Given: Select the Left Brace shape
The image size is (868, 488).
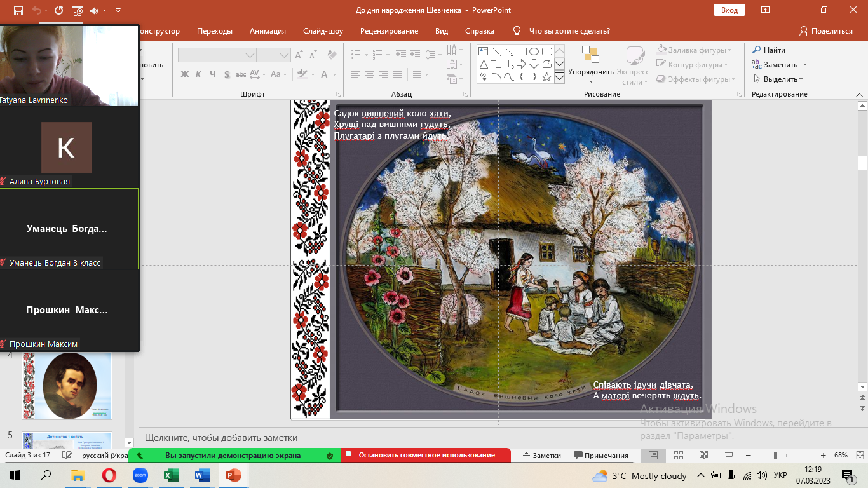Looking at the screenshot, I should tap(521, 77).
